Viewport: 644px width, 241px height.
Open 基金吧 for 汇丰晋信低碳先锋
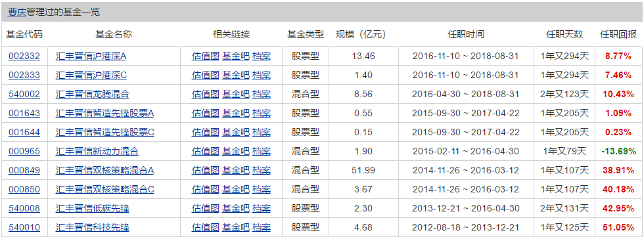[x=236, y=209]
